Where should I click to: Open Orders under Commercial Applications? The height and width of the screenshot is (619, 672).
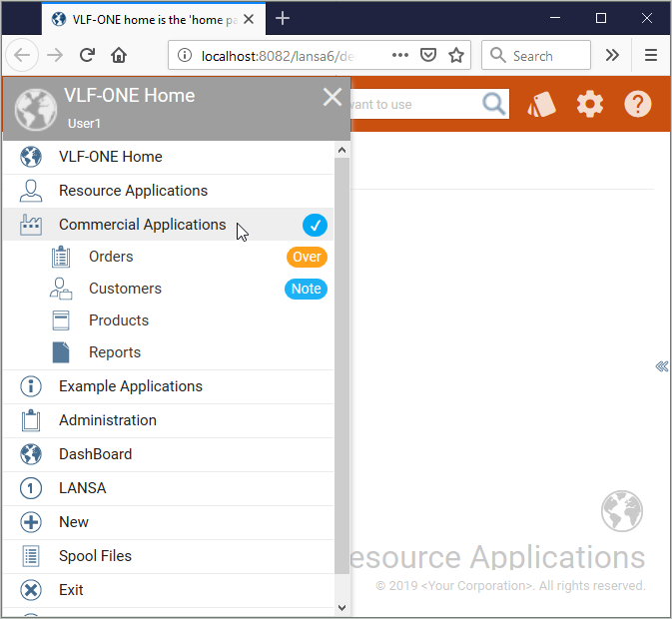point(168,257)
